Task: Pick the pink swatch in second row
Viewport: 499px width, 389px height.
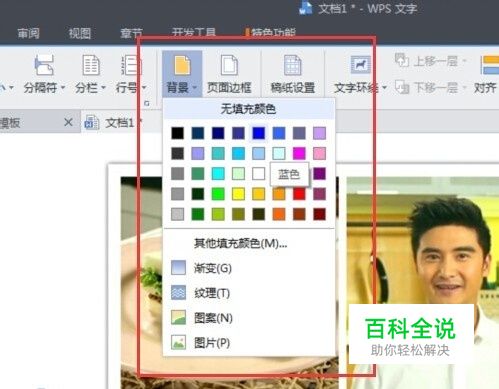Action: [319, 153]
